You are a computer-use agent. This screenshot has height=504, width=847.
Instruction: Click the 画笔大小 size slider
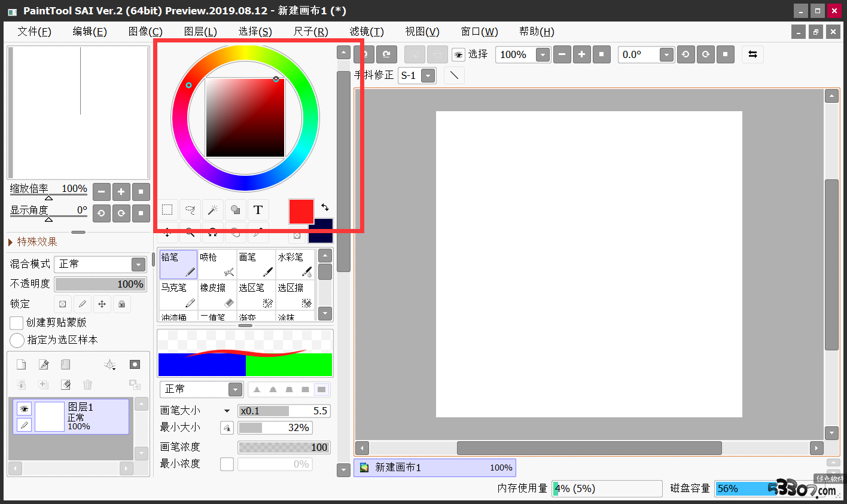click(284, 411)
